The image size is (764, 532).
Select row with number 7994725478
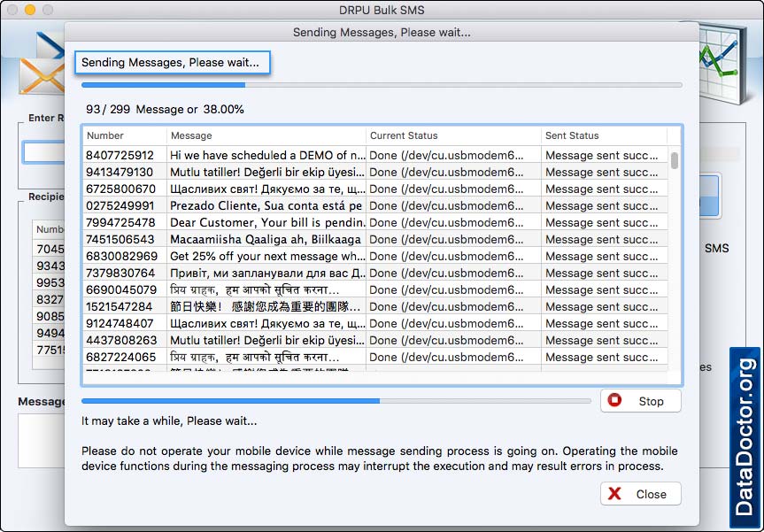point(375,223)
